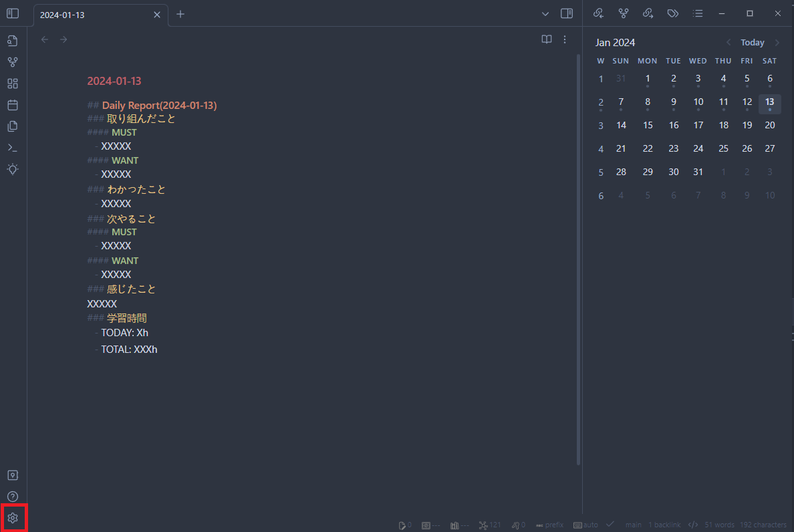Toggle the right sidebar panel
794x532 pixels.
pyautogui.click(x=567, y=13)
